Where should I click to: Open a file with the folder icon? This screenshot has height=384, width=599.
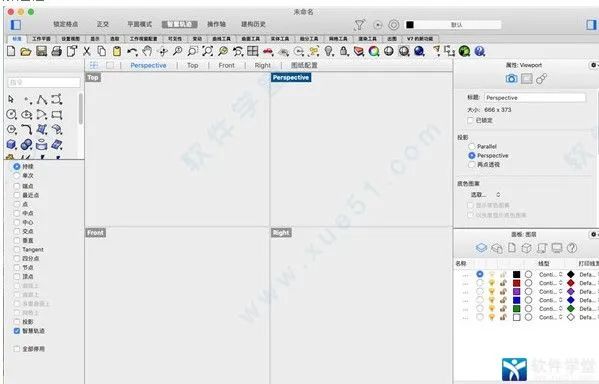tap(26, 51)
